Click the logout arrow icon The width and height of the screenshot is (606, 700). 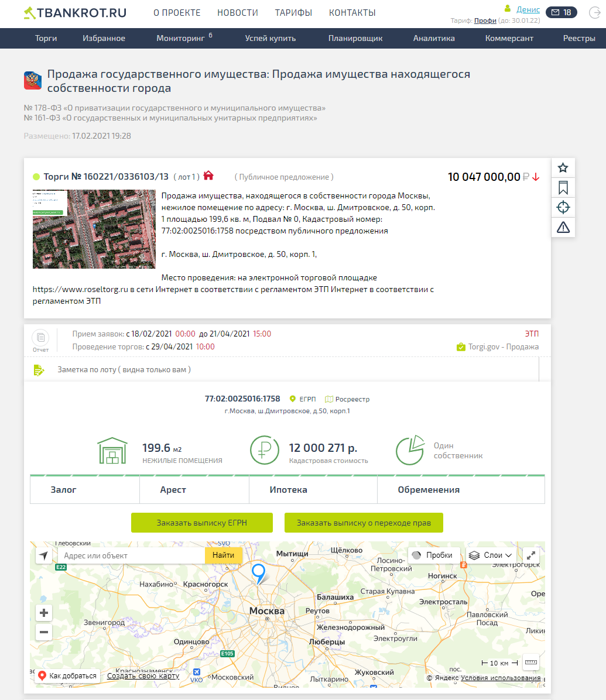pos(595,12)
